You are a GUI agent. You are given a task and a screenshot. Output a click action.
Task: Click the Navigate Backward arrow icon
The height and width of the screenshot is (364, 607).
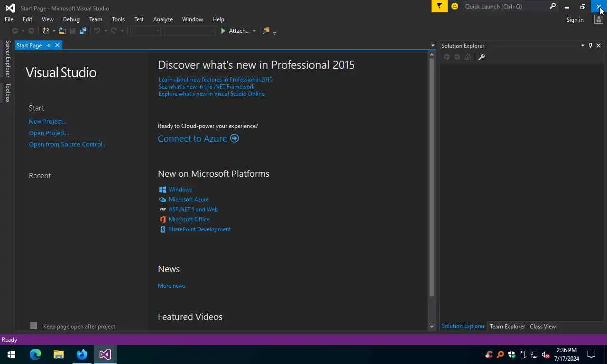tap(15, 31)
